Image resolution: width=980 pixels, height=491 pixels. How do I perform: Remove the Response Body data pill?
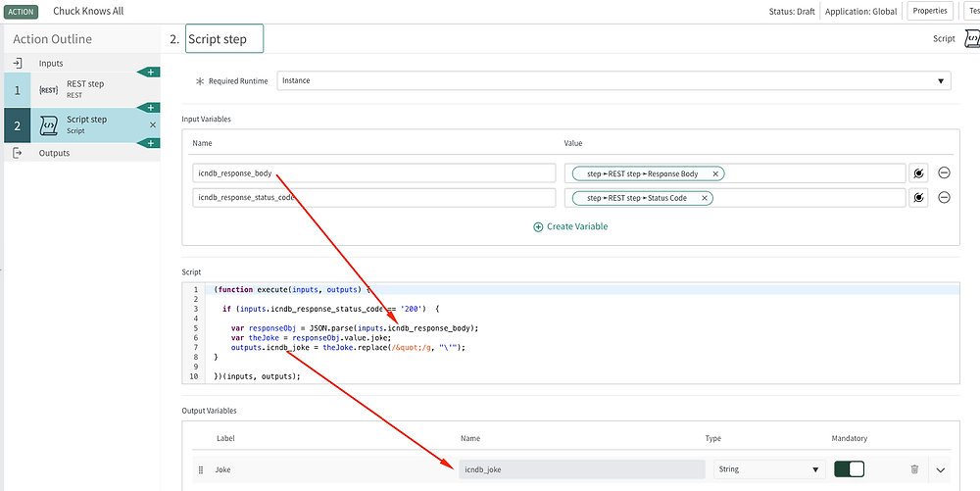click(715, 173)
